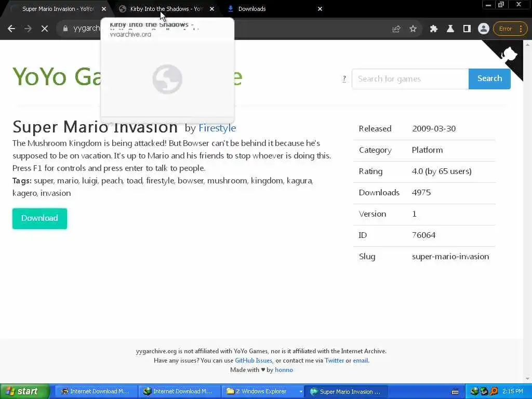The width and height of the screenshot is (532, 399).
Task: Open Chrome Labs flask icon
Action: (450, 29)
